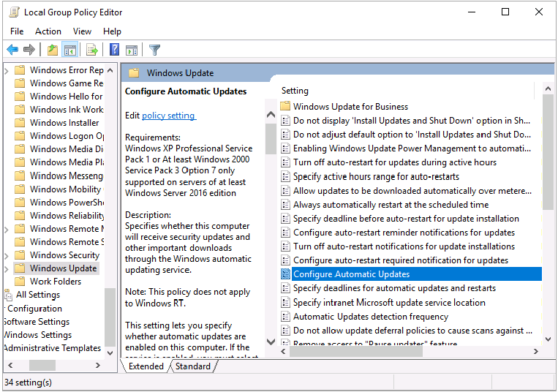Click the Export List toolbar icon
Image resolution: width=558 pixels, height=392 pixels.
pyautogui.click(x=92, y=50)
